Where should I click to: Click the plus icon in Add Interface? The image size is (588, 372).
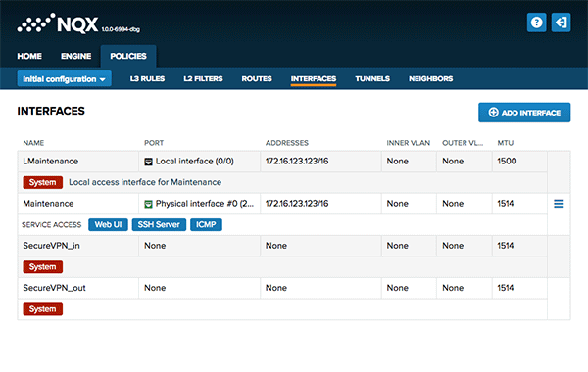(x=493, y=113)
